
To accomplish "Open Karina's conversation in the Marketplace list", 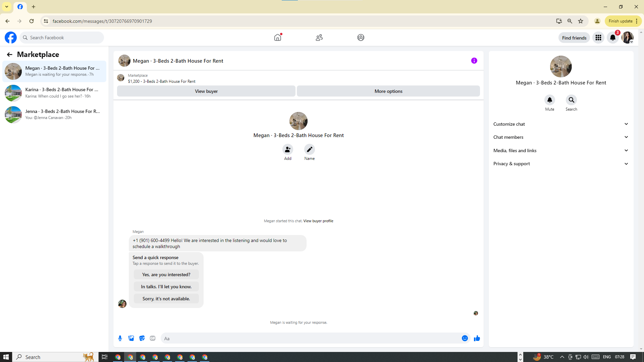I will [x=54, y=93].
